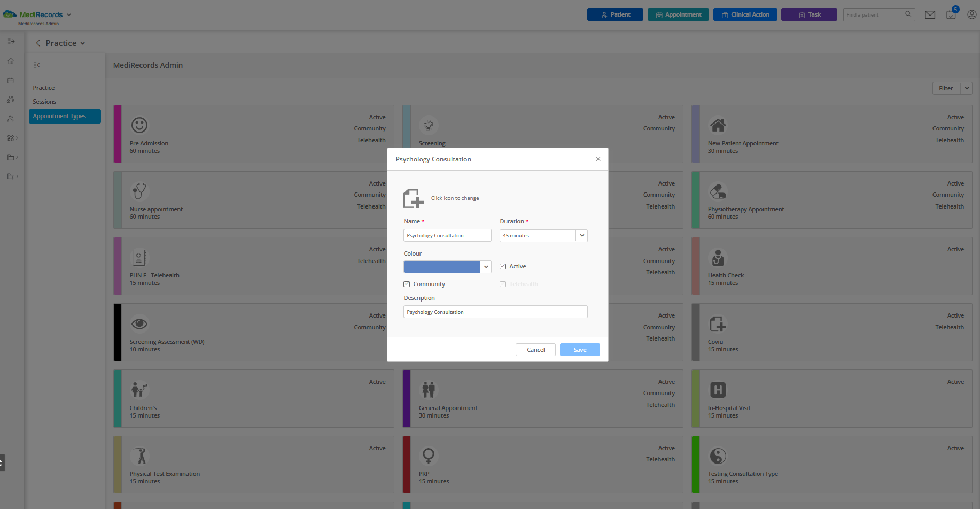Switch to the Sessions menu item

(x=44, y=101)
